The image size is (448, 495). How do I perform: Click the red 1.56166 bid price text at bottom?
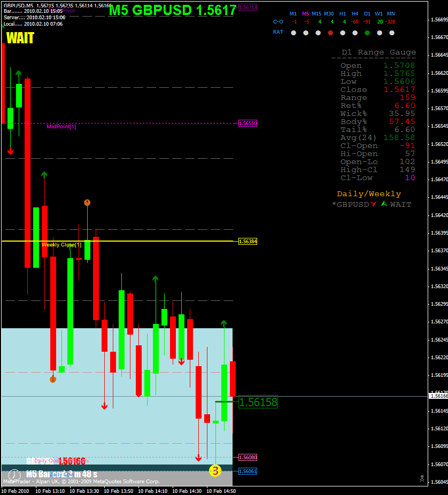coord(72,461)
